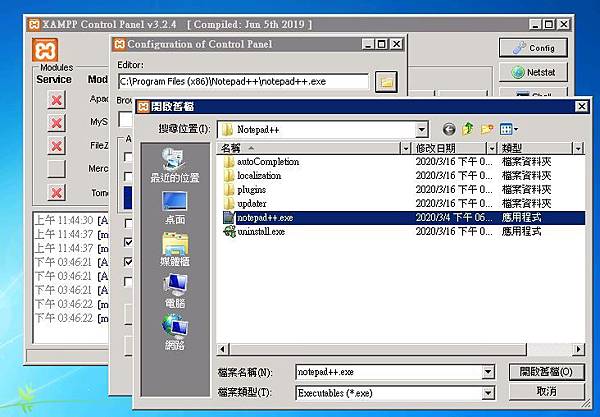The image size is (600, 417).
Task: Toggle Tomcat service red X button
Action: click(56, 192)
